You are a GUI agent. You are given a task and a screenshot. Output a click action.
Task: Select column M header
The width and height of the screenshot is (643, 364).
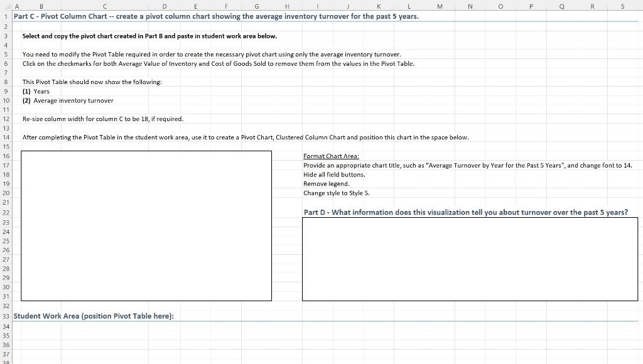pos(440,6)
